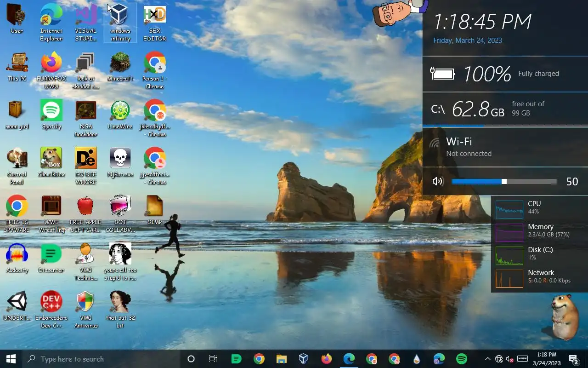Screen dimensions: 588x368
Task: Select the NjRat.exe skull icon
Action: pos(120,162)
